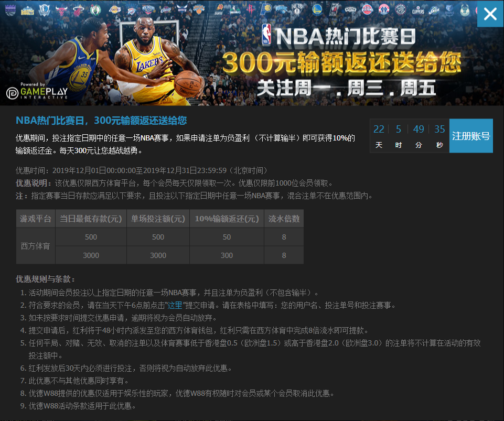
Task: Click the banner text 关注周一.周三.周五
Action: pyautogui.click(x=347, y=88)
